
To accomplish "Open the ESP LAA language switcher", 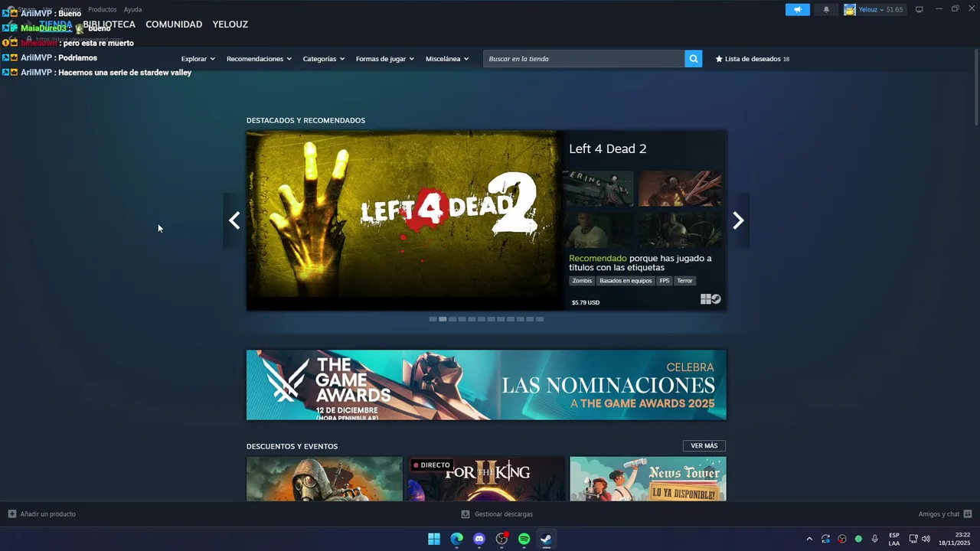I will pyautogui.click(x=894, y=539).
